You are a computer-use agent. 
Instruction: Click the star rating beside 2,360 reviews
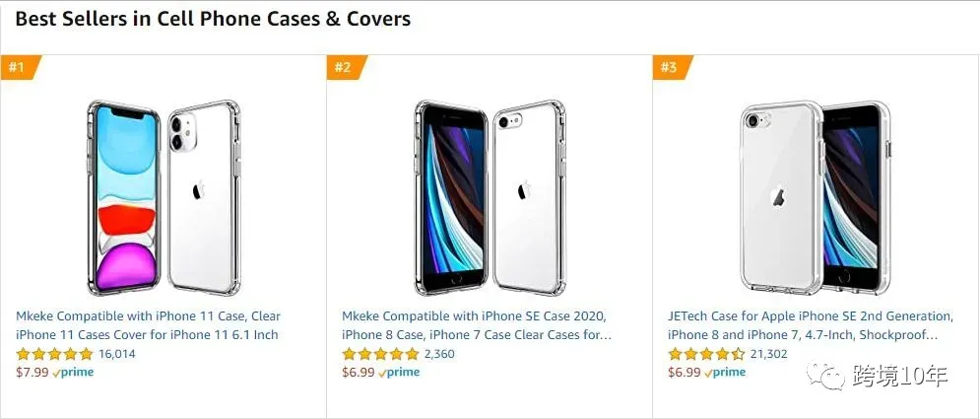coord(380,354)
